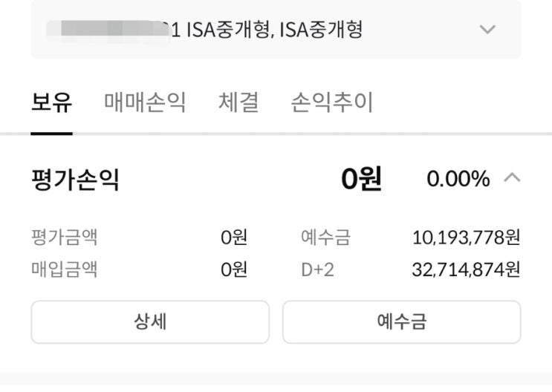
Task: Click the 10,193,778원 deposit amount
Action: (466, 238)
